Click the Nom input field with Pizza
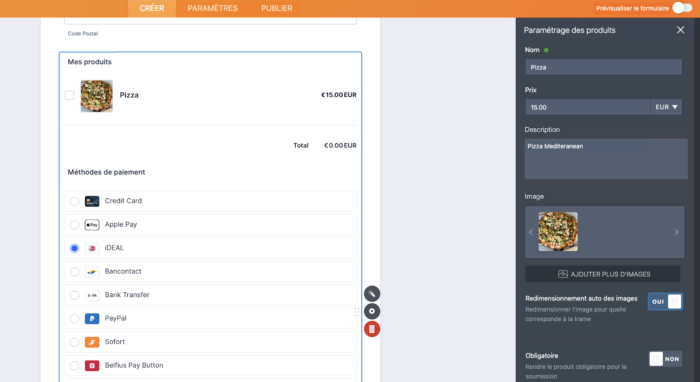The height and width of the screenshot is (382, 700). 604,67
